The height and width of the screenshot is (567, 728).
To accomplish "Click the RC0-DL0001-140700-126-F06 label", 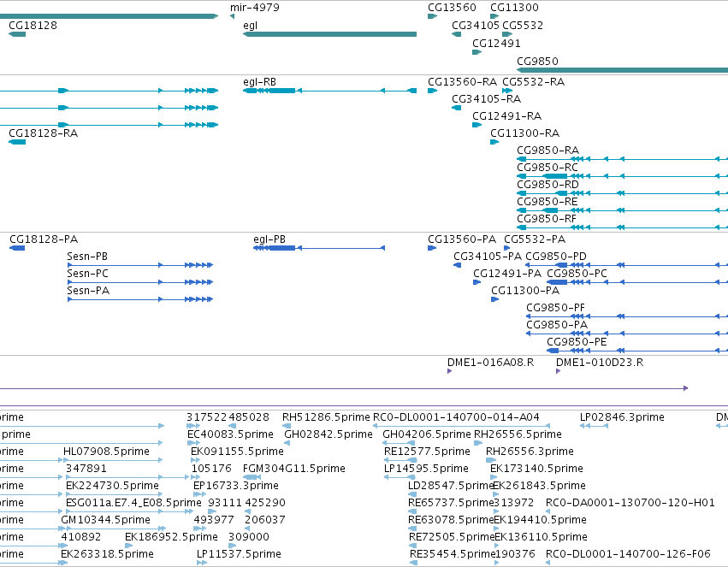I will [628, 554].
